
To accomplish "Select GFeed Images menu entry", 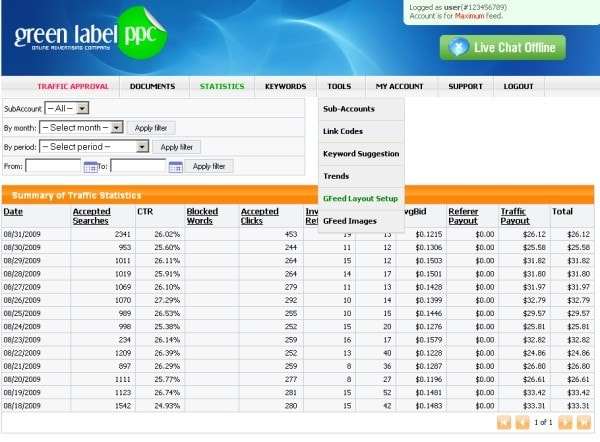I will tap(361, 221).
